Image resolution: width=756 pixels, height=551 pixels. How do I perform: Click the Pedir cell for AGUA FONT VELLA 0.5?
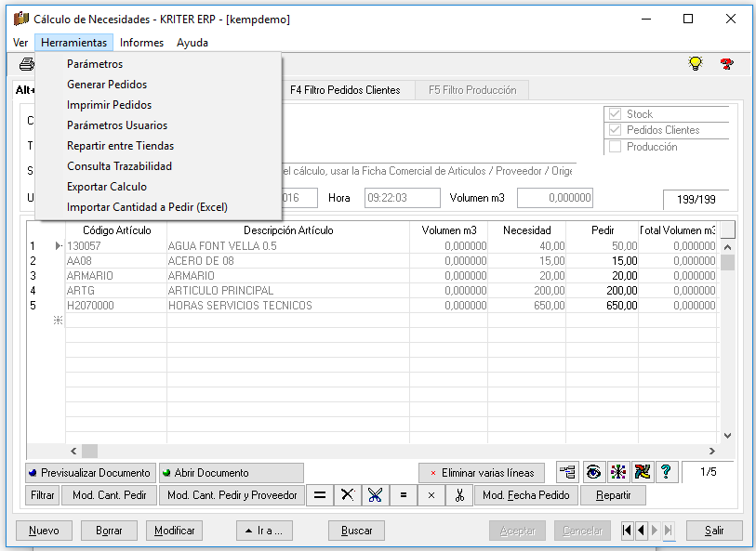pyautogui.click(x=603, y=246)
